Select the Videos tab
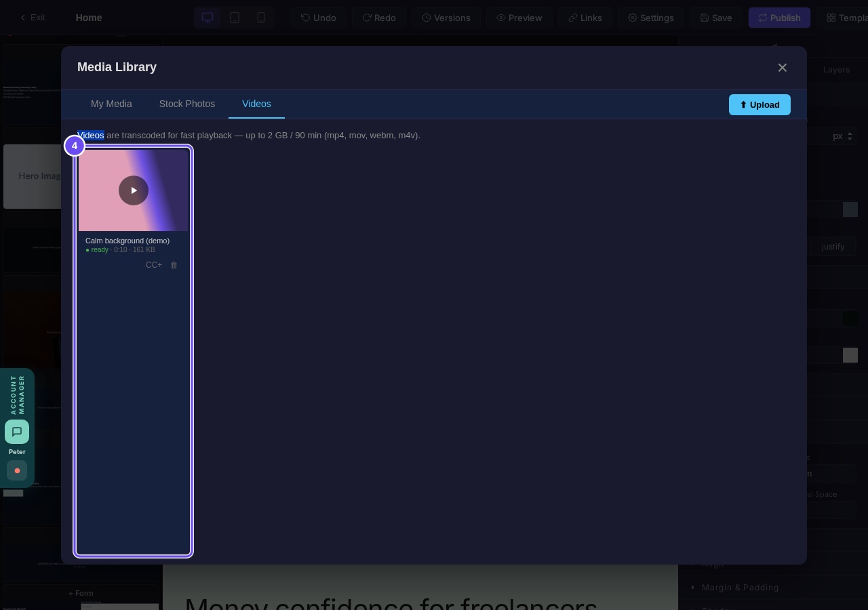 pyautogui.click(x=256, y=104)
